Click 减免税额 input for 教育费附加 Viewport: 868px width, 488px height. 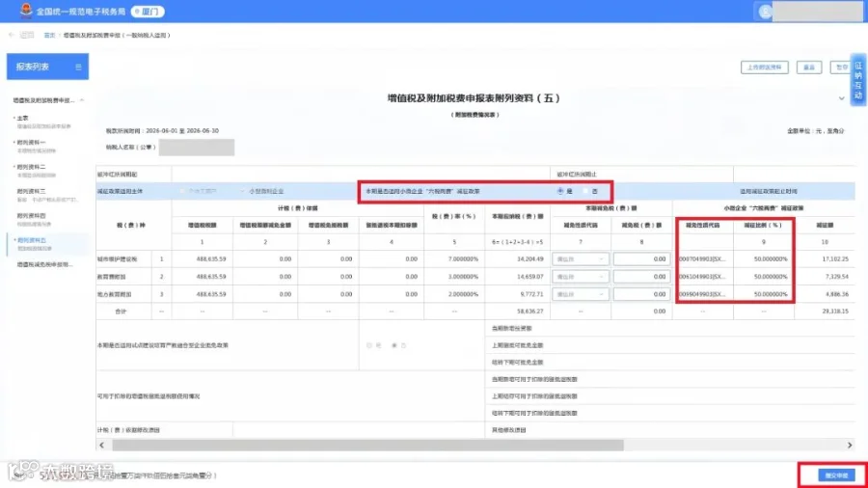click(x=641, y=277)
